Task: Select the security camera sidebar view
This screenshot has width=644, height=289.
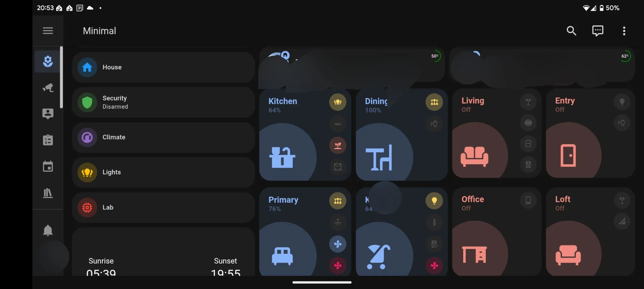Action: [x=48, y=88]
